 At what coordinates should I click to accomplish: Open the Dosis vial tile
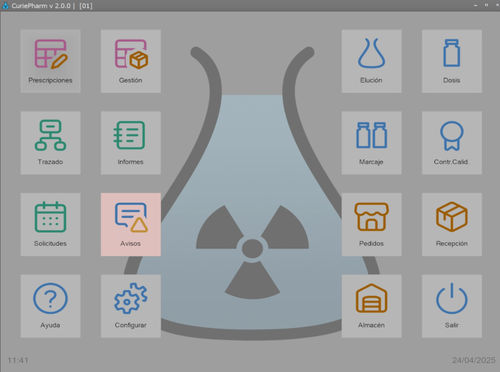point(452,61)
